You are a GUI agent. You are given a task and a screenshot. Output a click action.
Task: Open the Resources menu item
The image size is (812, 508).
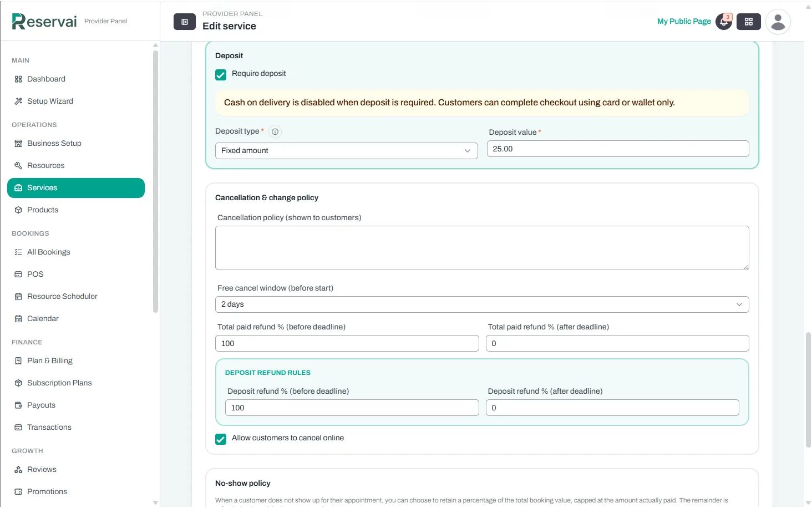76,166
